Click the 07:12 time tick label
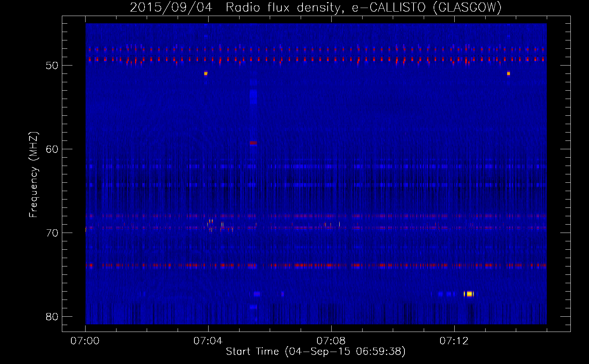589x364 pixels. click(x=454, y=341)
